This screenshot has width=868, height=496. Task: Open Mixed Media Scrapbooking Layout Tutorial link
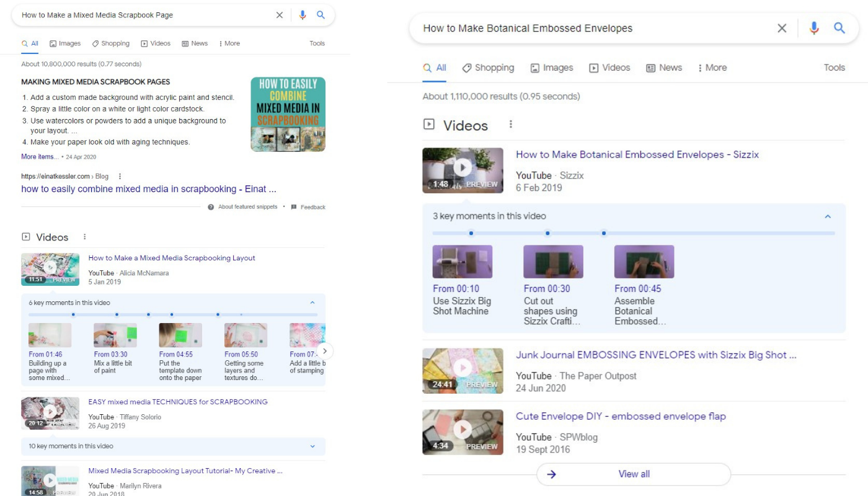point(185,471)
